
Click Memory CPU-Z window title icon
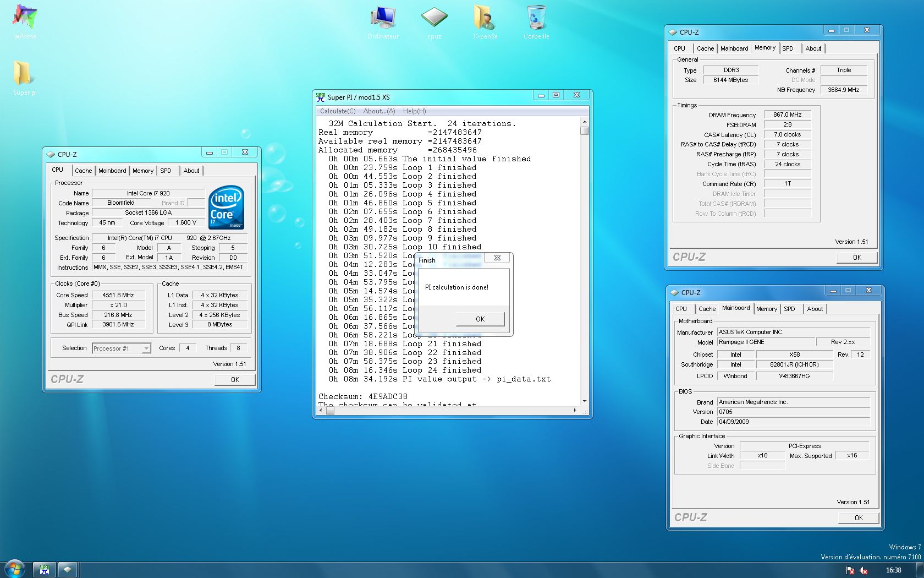[x=673, y=32]
